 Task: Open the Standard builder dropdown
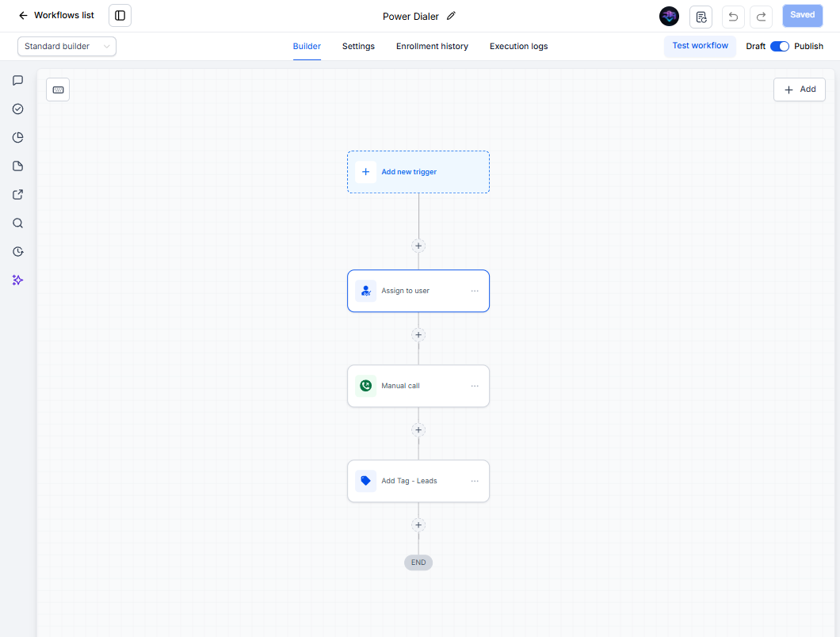click(67, 46)
